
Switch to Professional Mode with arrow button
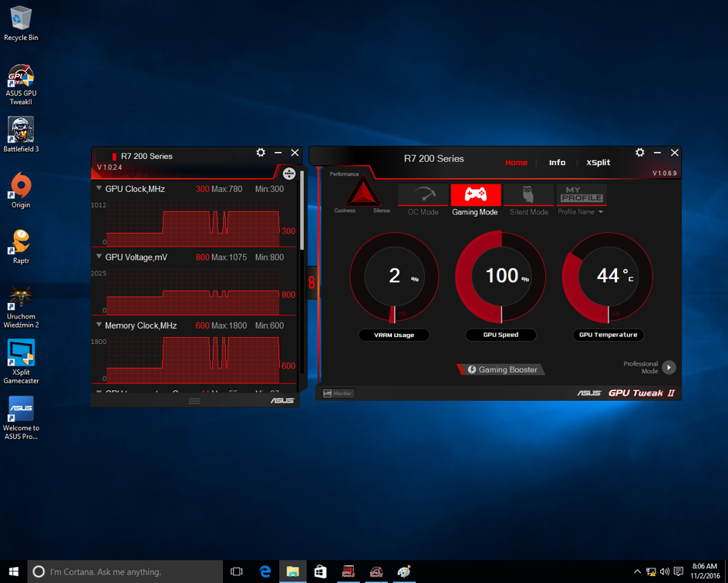coord(669,368)
